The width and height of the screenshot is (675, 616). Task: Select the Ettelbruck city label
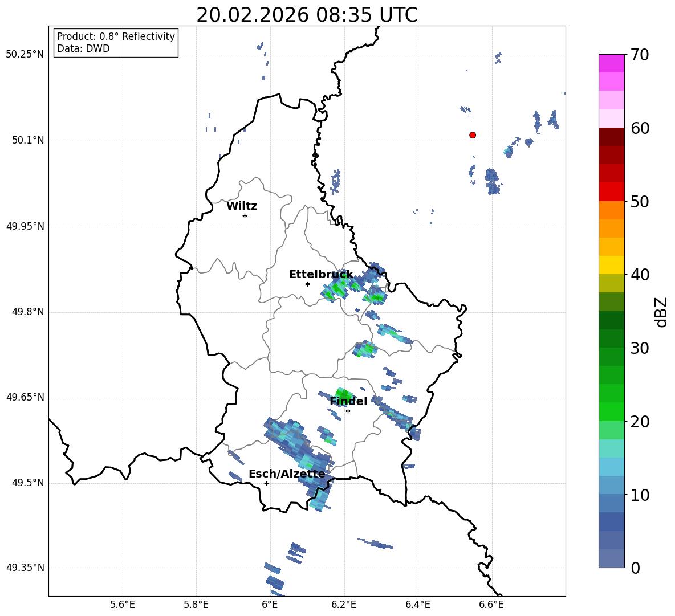pyautogui.click(x=321, y=275)
